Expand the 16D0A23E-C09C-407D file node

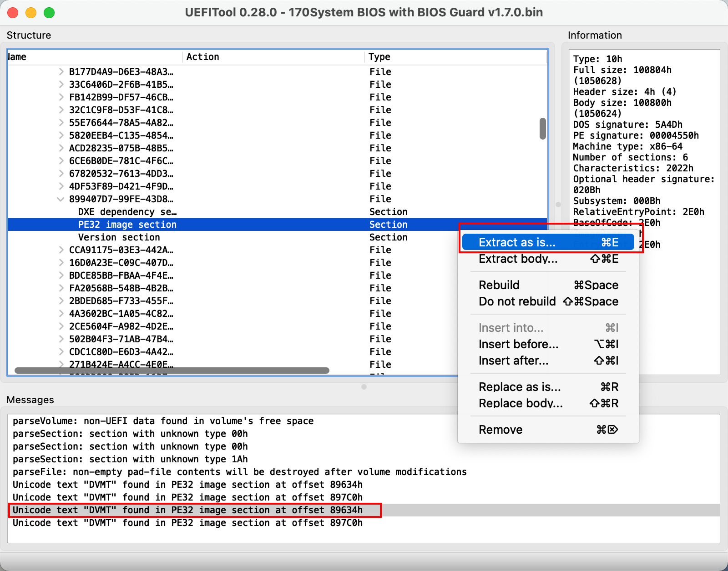pos(61,263)
